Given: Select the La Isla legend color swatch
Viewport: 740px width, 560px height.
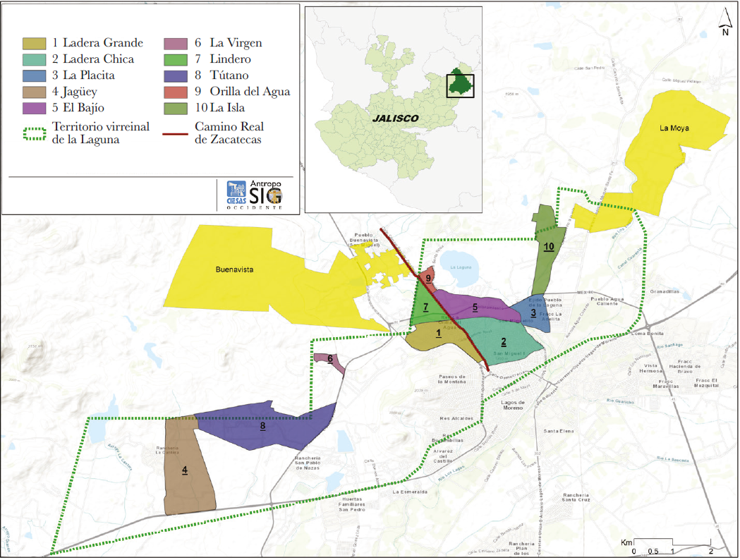Looking at the screenshot, I should click(175, 108).
